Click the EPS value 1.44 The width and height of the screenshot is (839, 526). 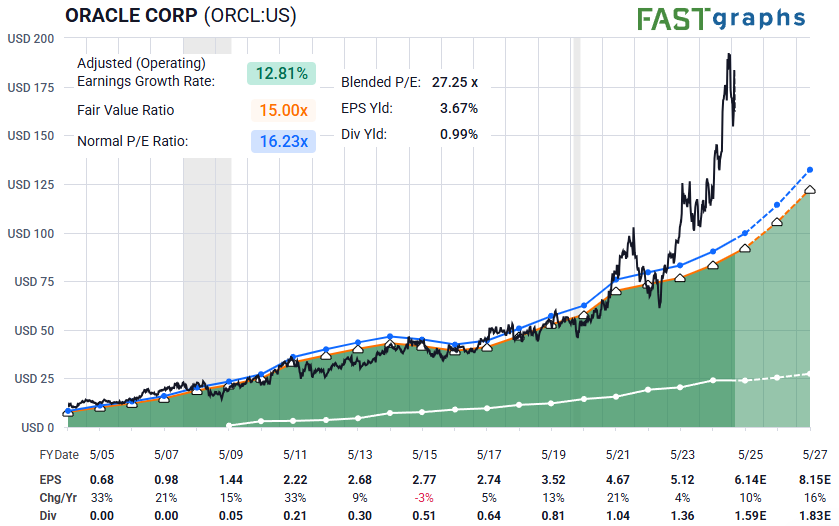231,480
